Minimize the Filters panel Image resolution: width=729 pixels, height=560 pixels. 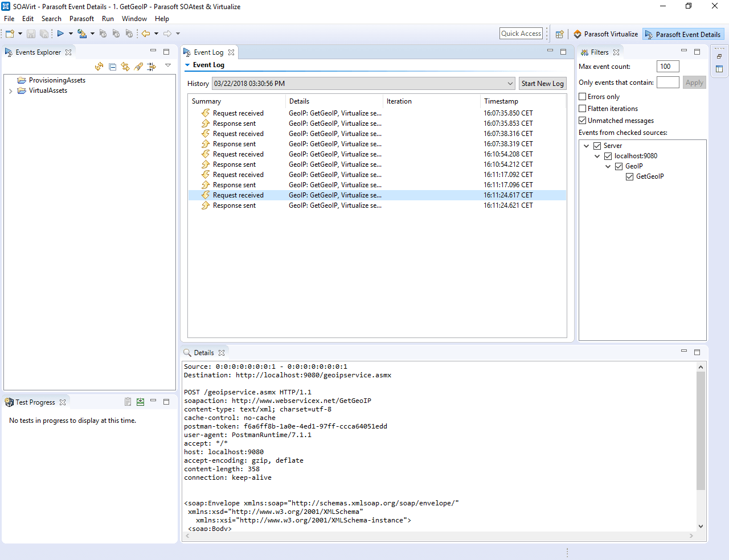point(684,51)
